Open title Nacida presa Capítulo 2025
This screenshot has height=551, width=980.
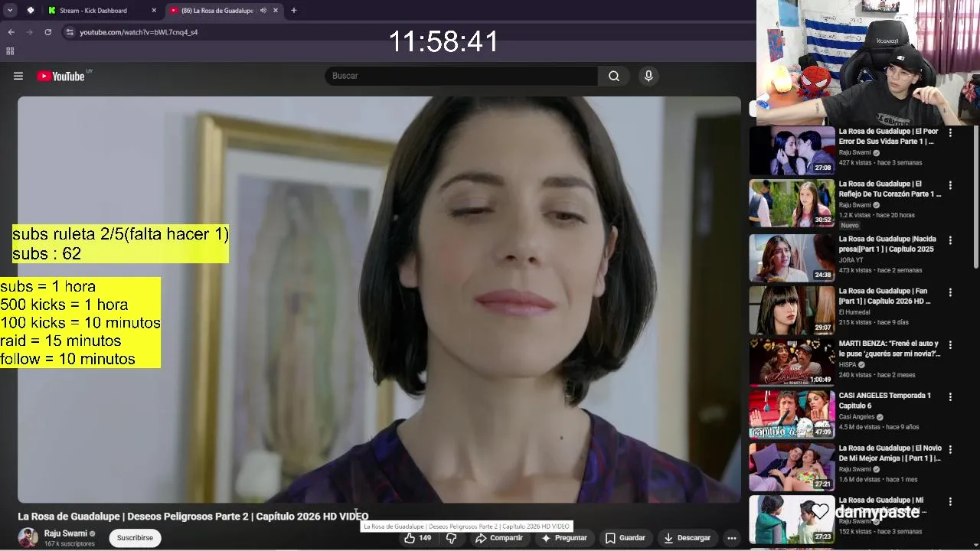click(887, 244)
